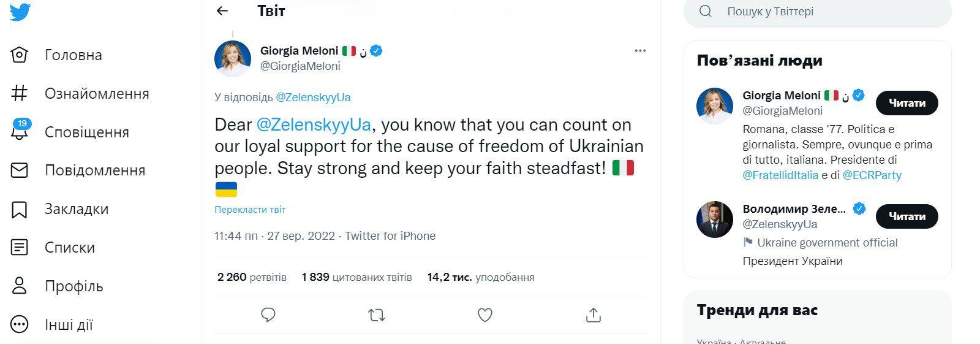This screenshot has width=980, height=344.
Task: Share the tweet with upload icon
Action: [593, 315]
